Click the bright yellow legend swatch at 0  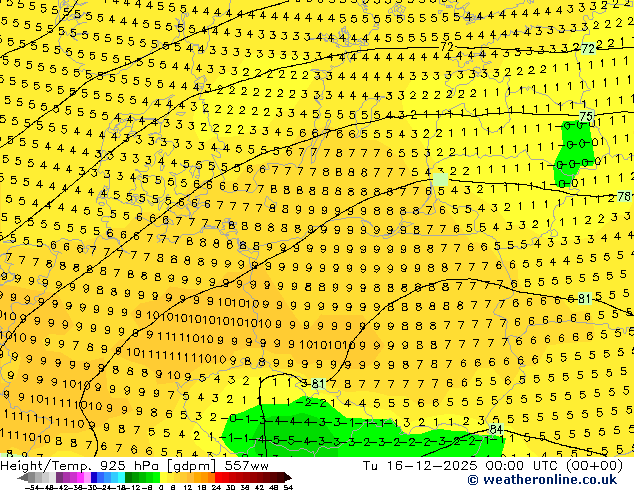click(163, 477)
